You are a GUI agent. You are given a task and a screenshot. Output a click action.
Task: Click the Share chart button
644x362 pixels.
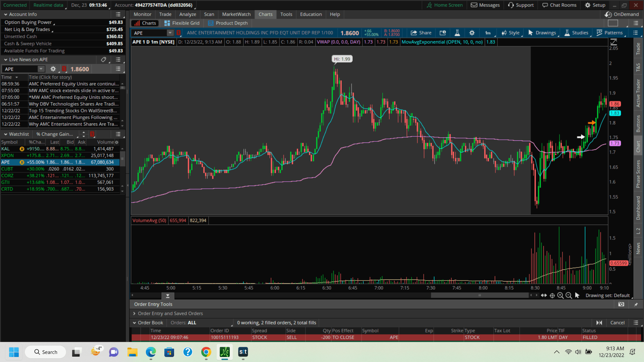pos(421,33)
